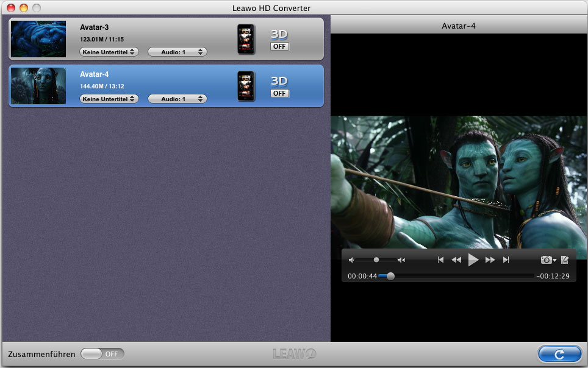Open the device profile icon for Avatar-3
Image resolution: width=588 pixels, height=368 pixels.
246,40
